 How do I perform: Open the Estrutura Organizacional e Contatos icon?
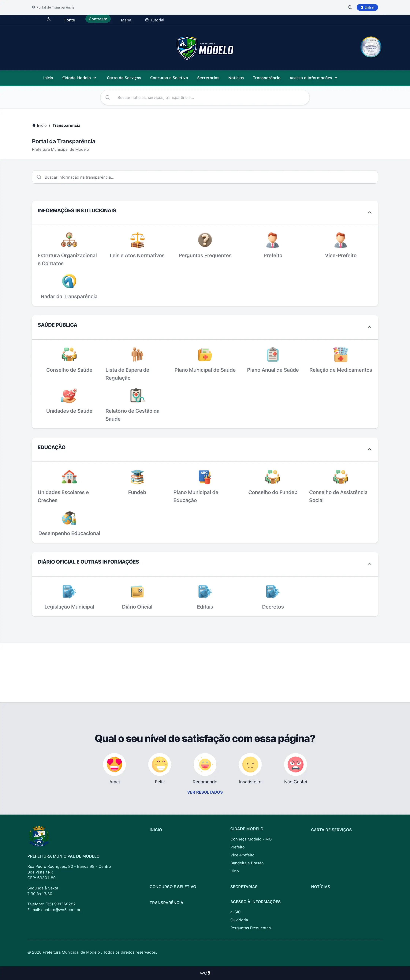pos(69,240)
